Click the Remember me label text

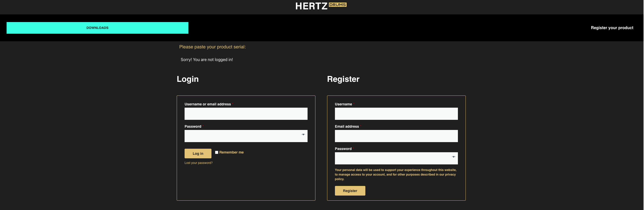point(231,152)
